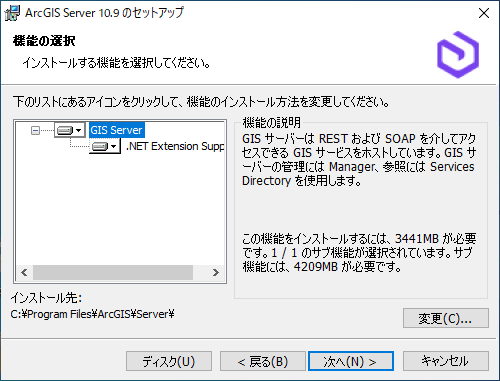The height and width of the screenshot is (381, 500).
Task: Click the インストール先: label
Action: tap(46, 298)
